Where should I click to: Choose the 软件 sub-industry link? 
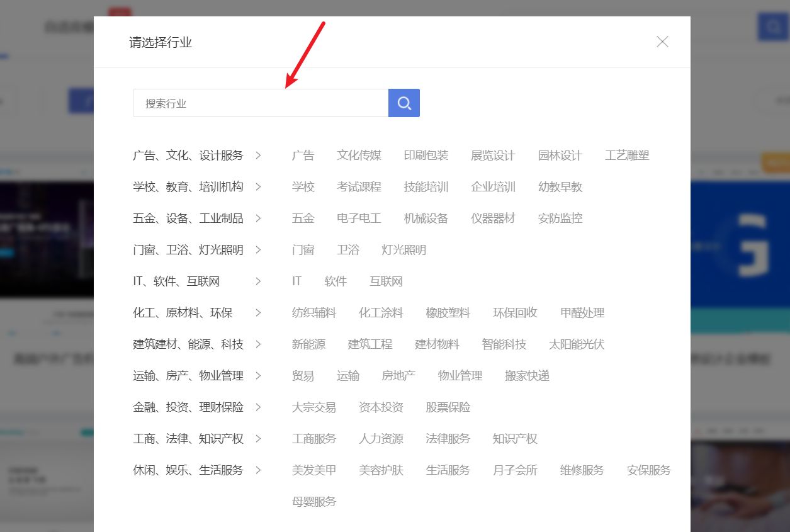tap(336, 281)
